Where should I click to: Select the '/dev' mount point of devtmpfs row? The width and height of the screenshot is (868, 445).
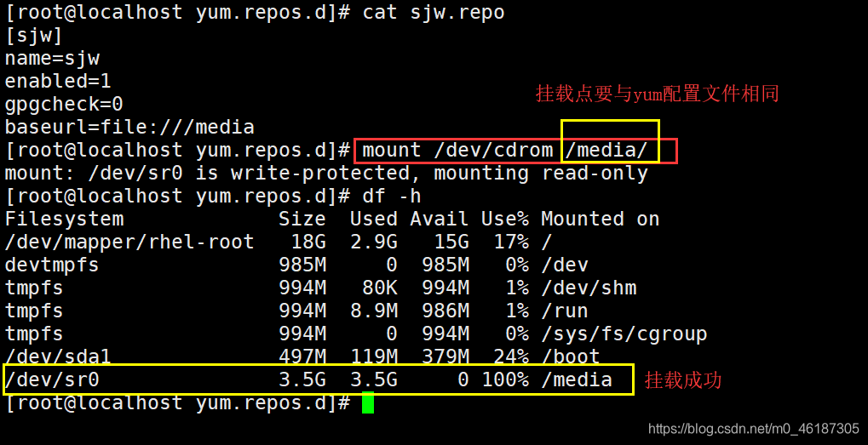565,265
